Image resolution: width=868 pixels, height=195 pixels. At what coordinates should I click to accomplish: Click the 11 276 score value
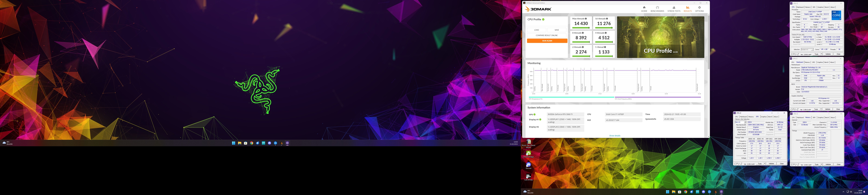pos(604,24)
